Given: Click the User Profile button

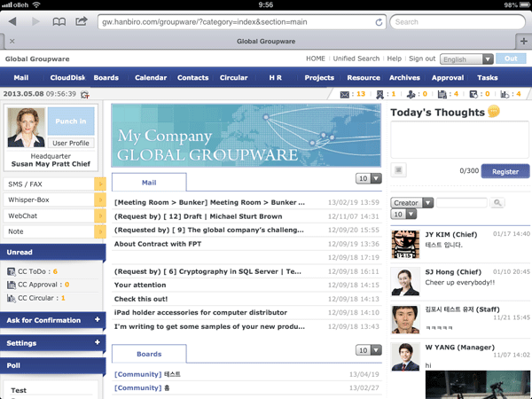Looking at the screenshot, I should [71, 143].
